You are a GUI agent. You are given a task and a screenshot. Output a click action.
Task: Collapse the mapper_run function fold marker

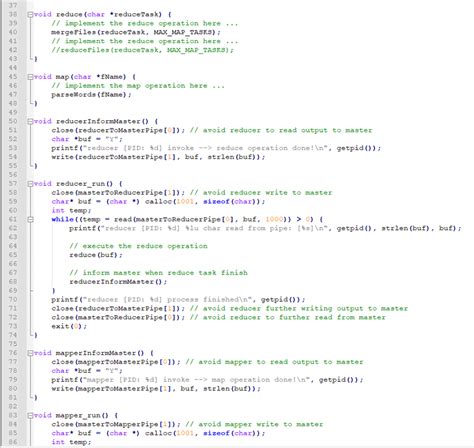coord(30,415)
